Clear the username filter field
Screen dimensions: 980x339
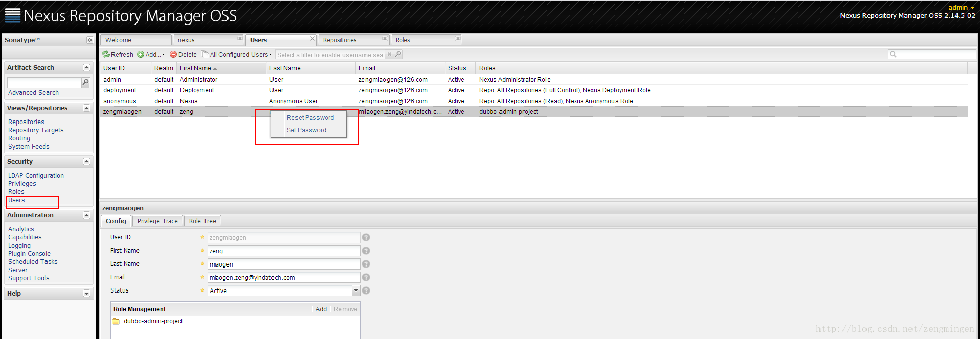389,54
